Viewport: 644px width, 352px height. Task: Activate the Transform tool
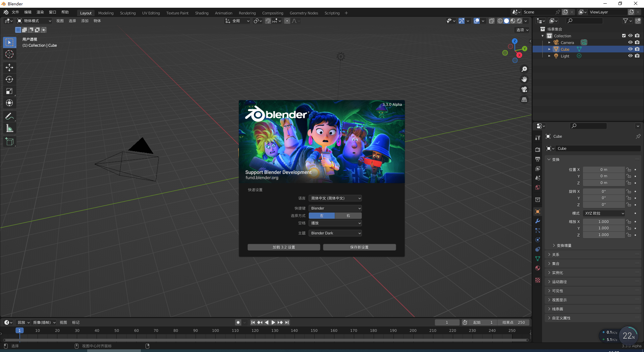point(9,103)
